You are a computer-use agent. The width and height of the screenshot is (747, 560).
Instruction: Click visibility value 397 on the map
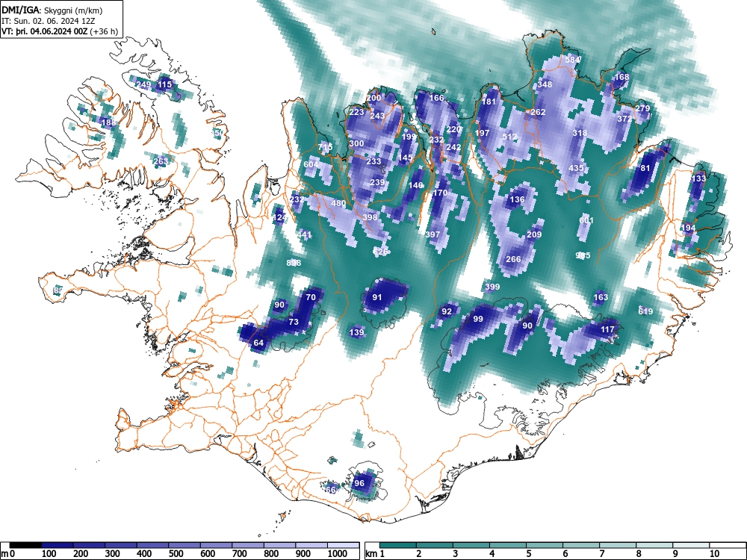pyautogui.click(x=433, y=234)
